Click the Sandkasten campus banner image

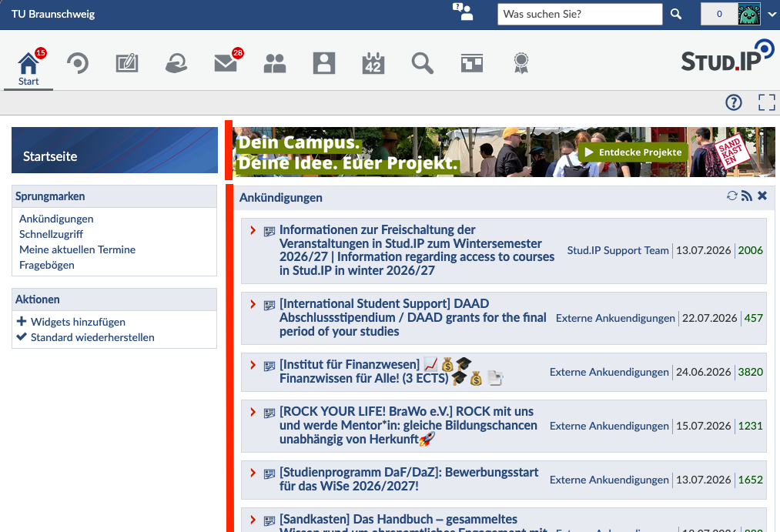pos(504,152)
